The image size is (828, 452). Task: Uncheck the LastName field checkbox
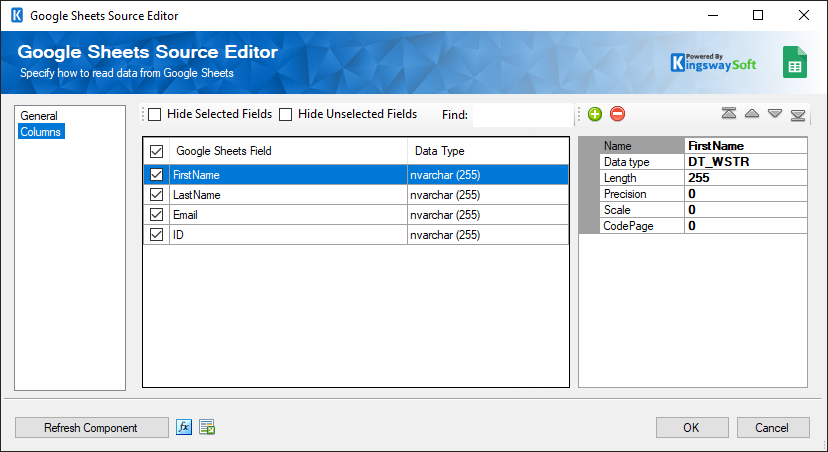point(156,195)
